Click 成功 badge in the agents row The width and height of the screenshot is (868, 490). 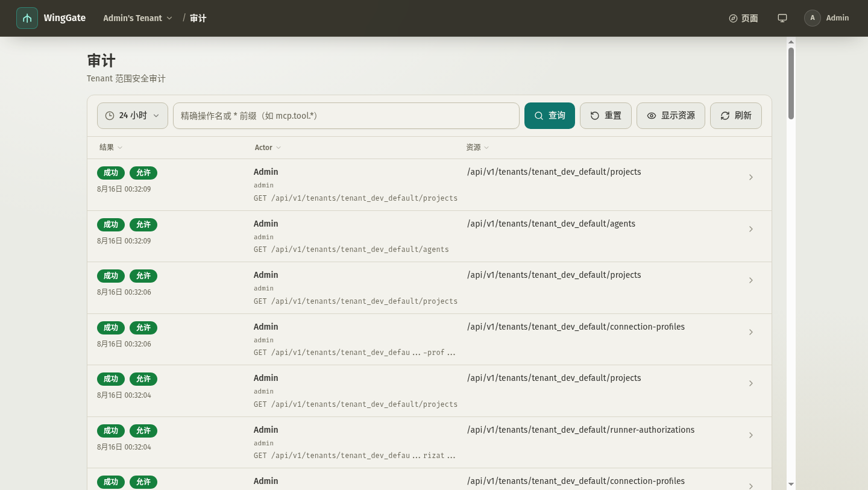pyautogui.click(x=111, y=224)
